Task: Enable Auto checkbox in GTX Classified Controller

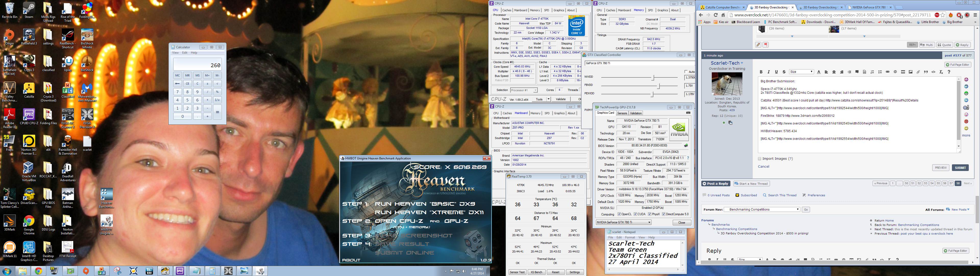Action: pos(686,72)
